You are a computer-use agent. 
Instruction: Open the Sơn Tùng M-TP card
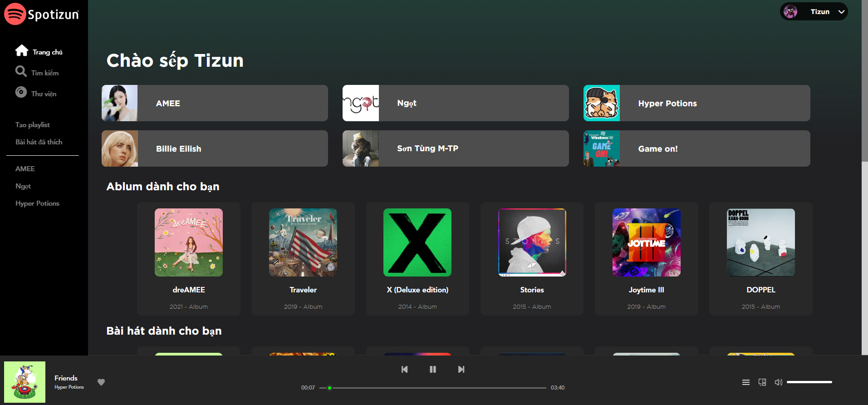click(456, 148)
